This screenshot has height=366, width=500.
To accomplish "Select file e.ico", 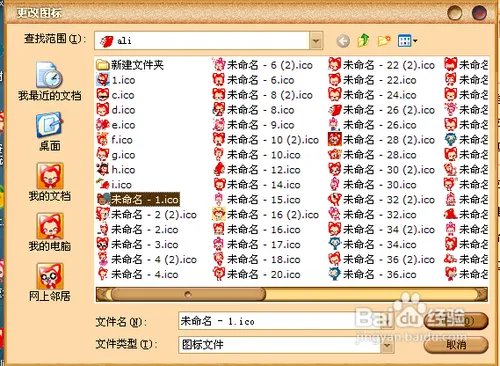I will [116, 125].
